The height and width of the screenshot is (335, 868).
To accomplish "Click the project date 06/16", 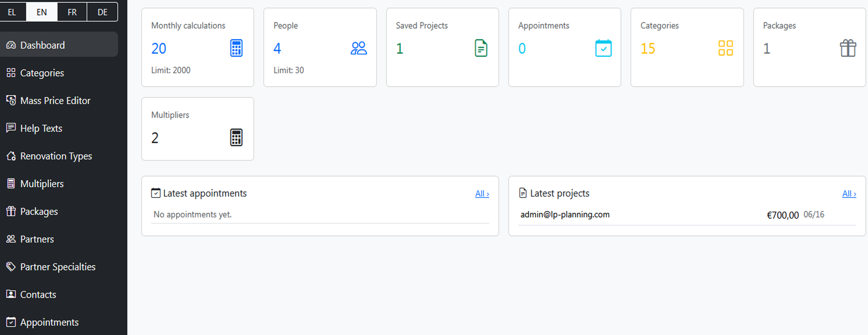I will tap(814, 214).
